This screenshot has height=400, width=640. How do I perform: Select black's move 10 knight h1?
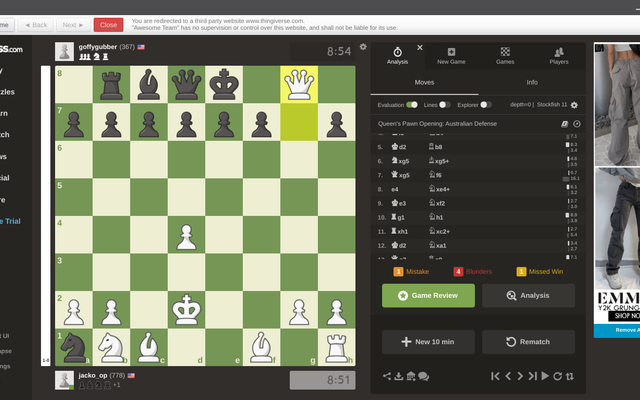[x=436, y=218]
